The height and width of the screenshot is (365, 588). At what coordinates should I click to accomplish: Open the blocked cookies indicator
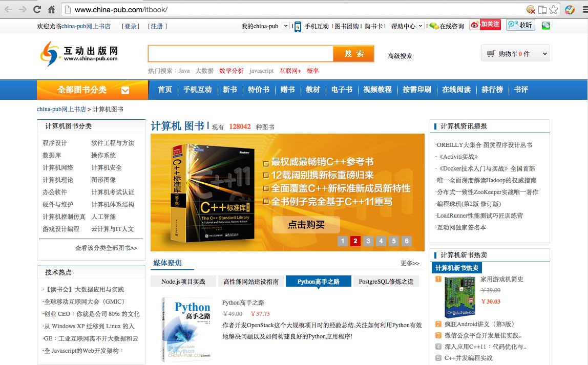point(531,9)
